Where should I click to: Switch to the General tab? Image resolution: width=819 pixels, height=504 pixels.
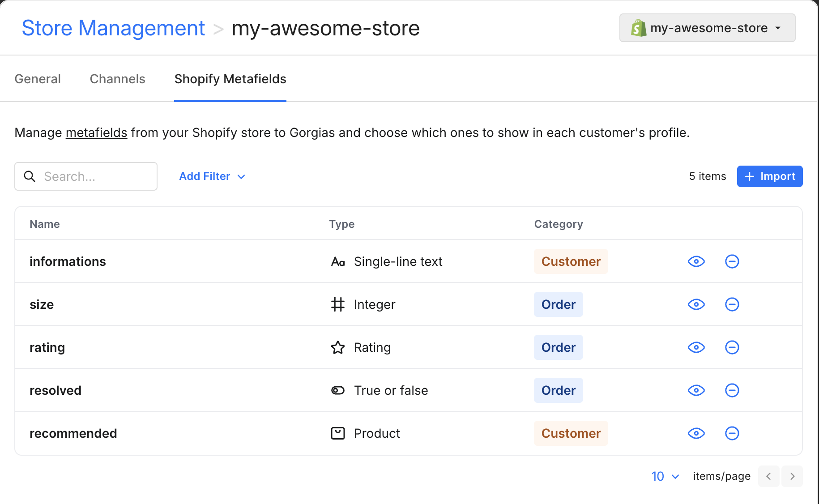[38, 79]
